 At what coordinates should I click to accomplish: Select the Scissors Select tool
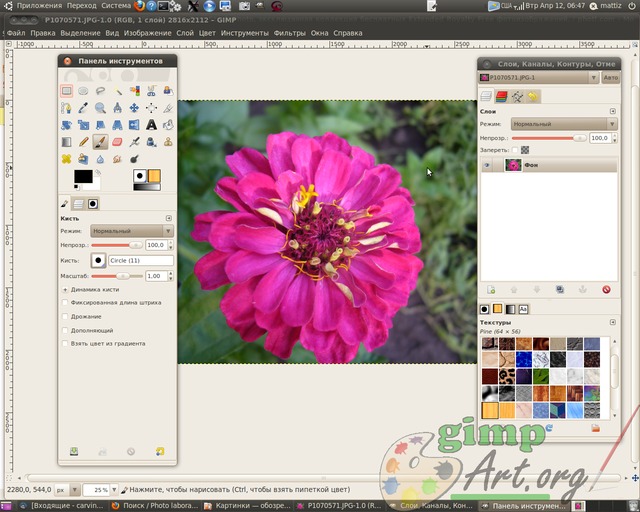pos(151,91)
